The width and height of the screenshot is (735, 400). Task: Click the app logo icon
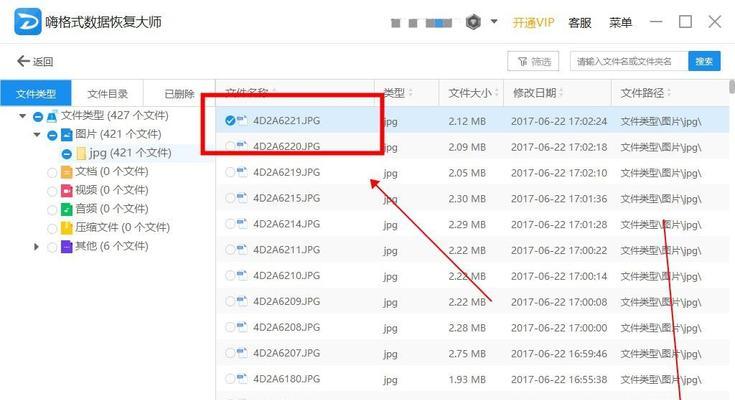click(28, 21)
